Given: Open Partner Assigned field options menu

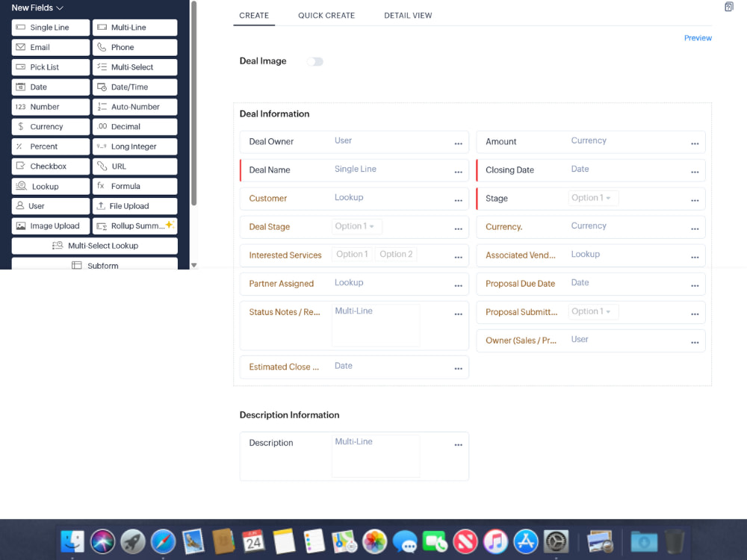Looking at the screenshot, I should tap(459, 286).
